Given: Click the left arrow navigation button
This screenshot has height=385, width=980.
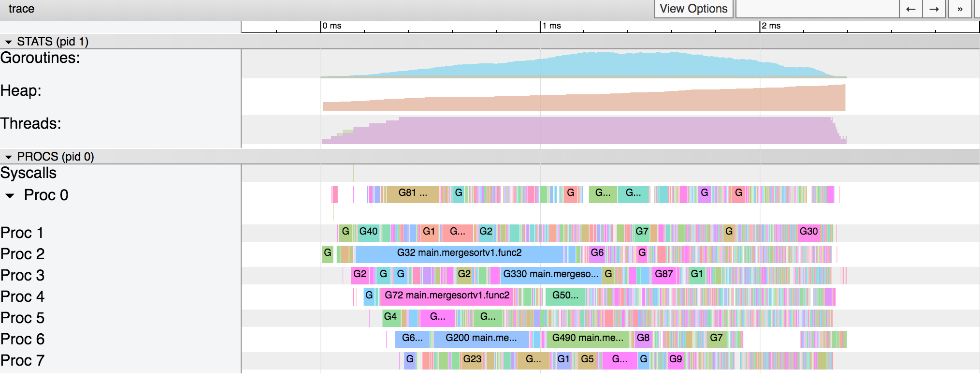Looking at the screenshot, I should tap(910, 9).
